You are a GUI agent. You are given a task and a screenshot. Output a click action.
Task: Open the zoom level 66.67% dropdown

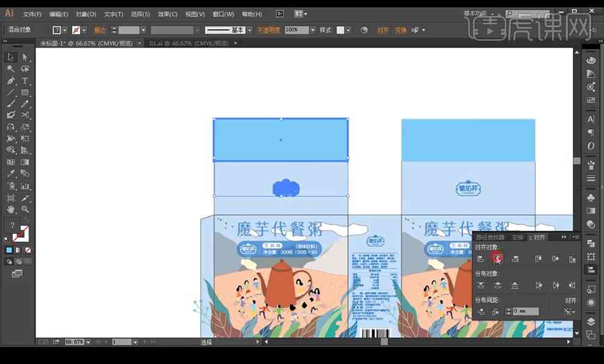pos(88,341)
